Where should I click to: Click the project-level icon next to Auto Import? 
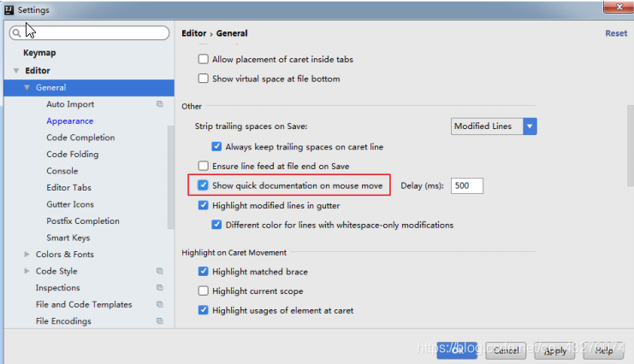tap(160, 104)
